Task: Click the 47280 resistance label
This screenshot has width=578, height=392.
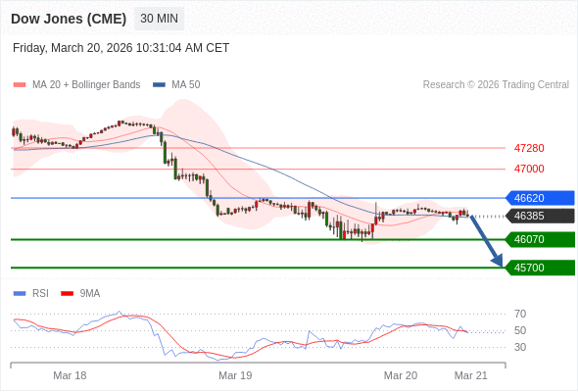Action: (x=529, y=148)
